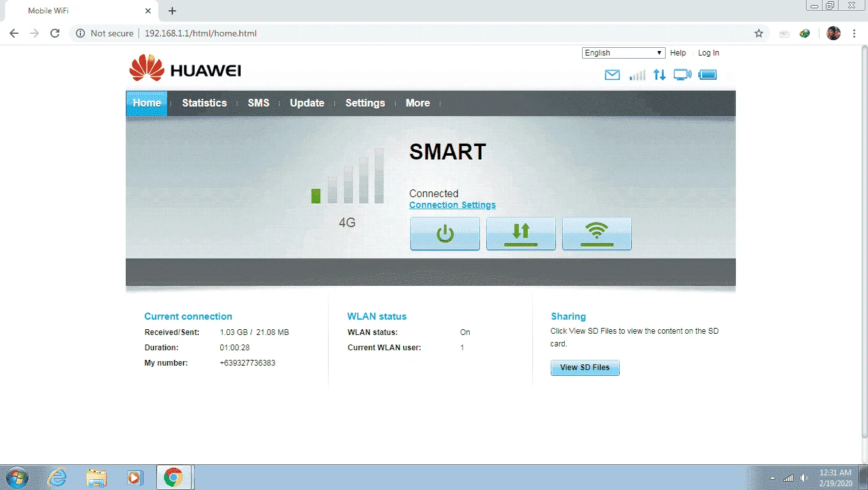Click the Help link

point(678,53)
